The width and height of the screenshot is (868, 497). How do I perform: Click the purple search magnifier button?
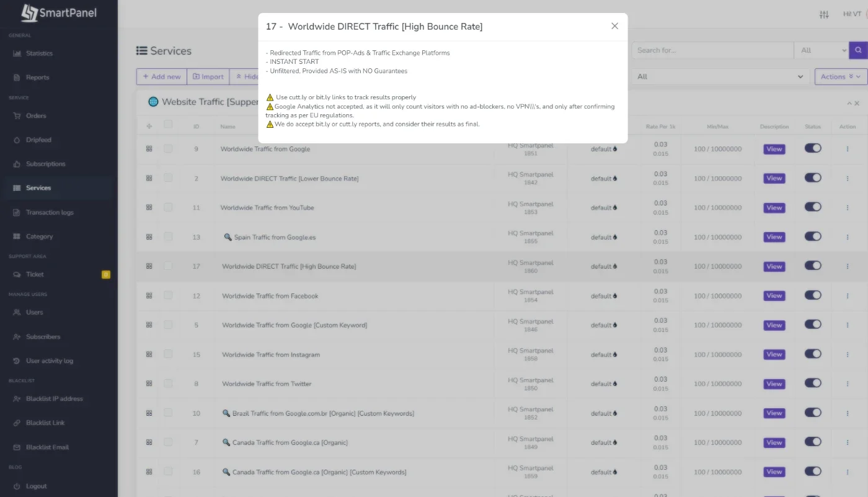(x=859, y=50)
